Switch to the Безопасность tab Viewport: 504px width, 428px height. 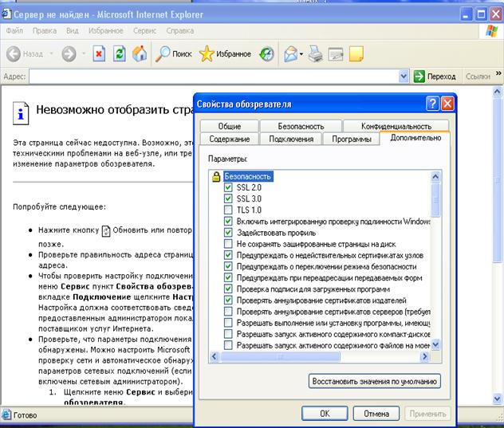tap(301, 126)
